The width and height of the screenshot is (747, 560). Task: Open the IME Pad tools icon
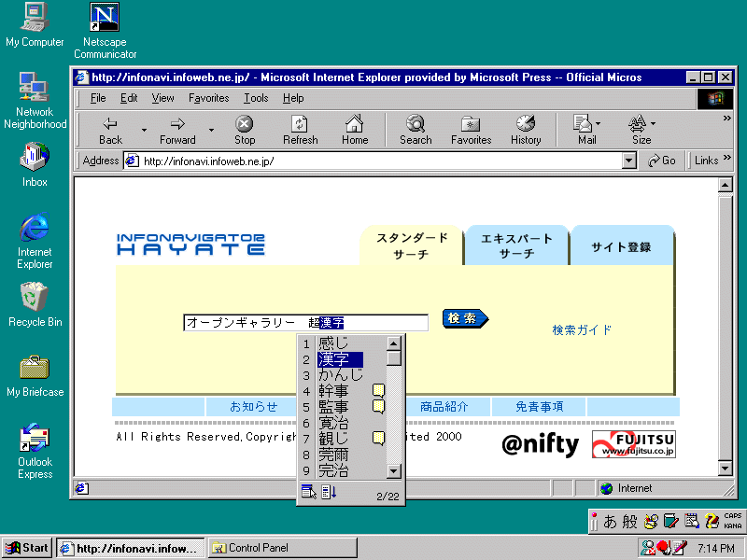651,522
